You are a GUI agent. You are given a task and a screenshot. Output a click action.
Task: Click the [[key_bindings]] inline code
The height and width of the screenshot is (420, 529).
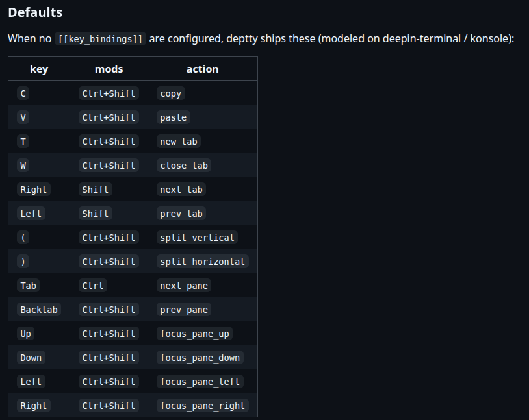coord(100,39)
